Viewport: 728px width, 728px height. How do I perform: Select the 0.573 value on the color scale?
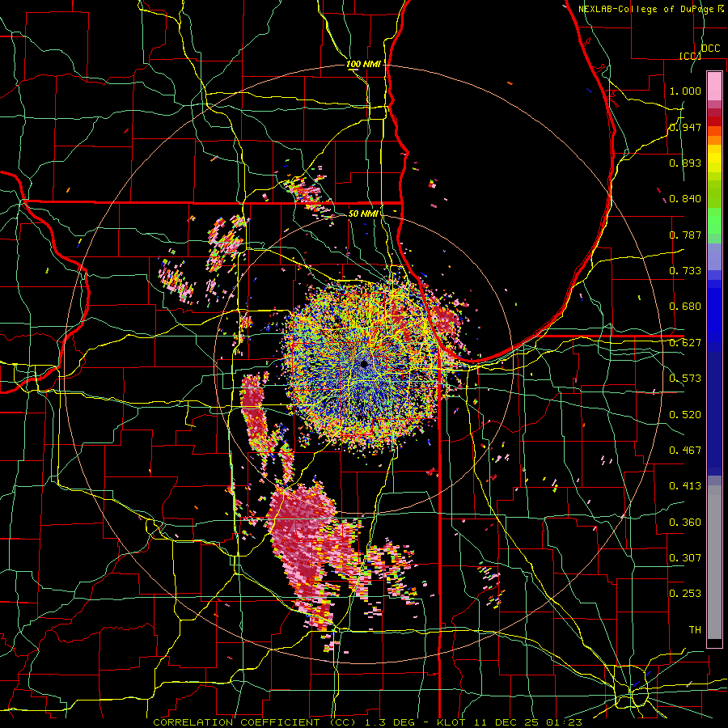tap(685, 379)
